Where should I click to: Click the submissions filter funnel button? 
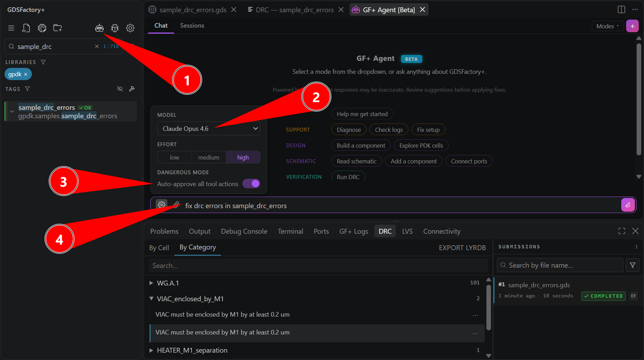coord(632,265)
